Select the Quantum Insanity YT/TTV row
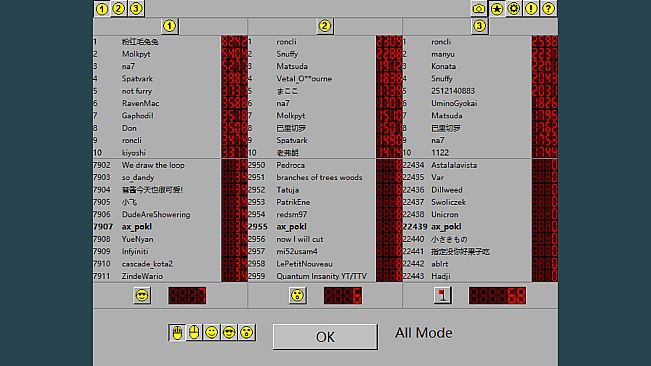The image size is (651, 366). [x=325, y=276]
